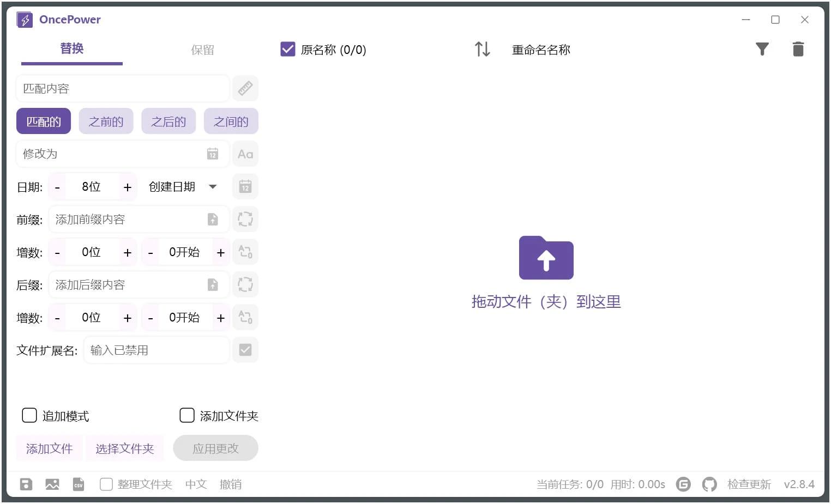Viewport: 831px width, 504px height.
Task: Open the GitHub icon in the status bar
Action: click(x=709, y=484)
